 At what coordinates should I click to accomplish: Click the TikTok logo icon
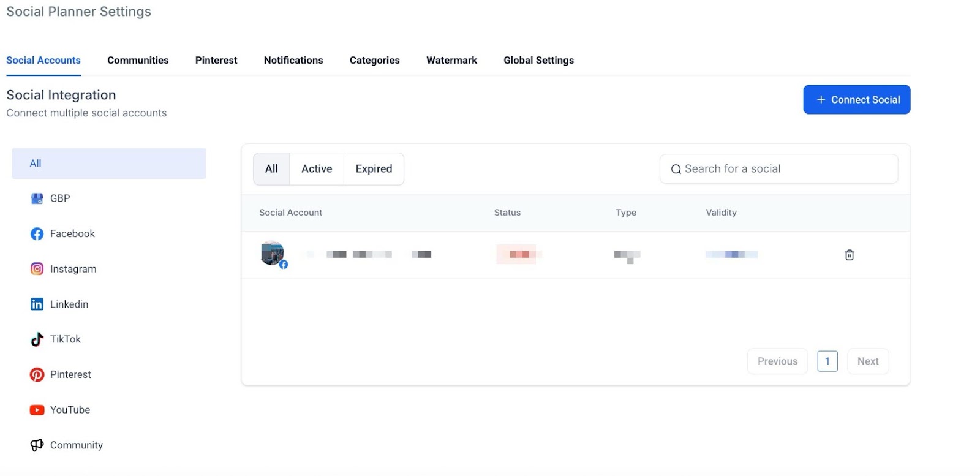click(37, 339)
